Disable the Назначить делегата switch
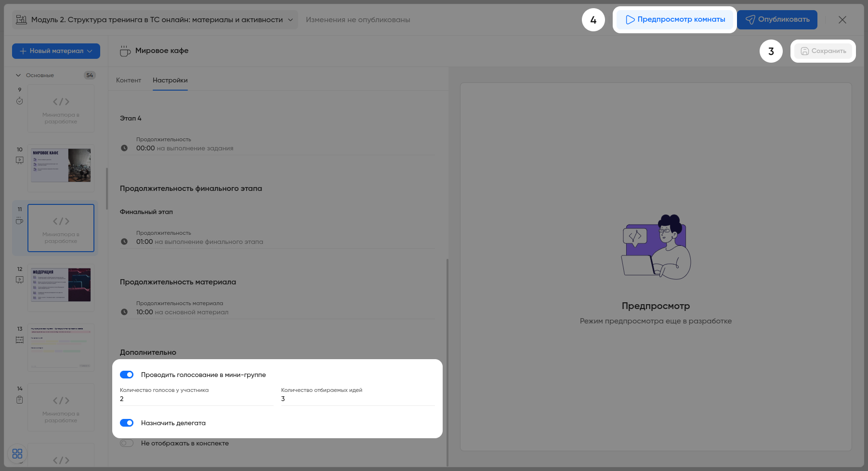The width and height of the screenshot is (868, 471). click(x=127, y=423)
